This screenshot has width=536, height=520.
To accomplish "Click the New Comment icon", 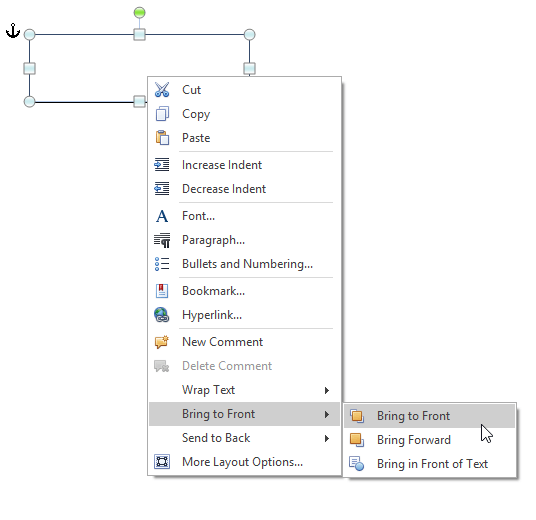I will [x=162, y=342].
